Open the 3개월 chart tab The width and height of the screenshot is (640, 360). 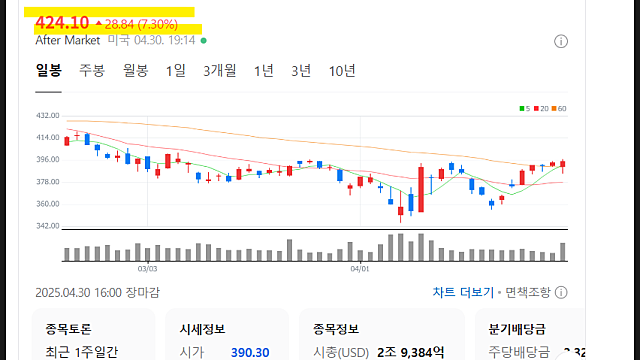point(220,71)
